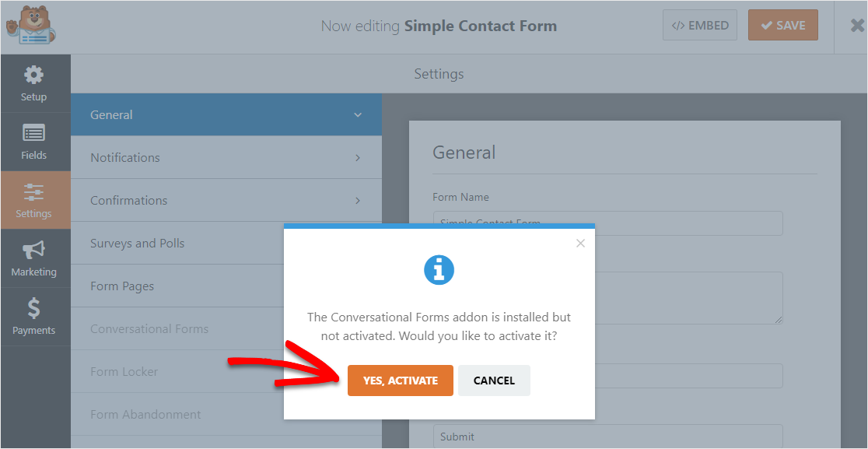The height and width of the screenshot is (449, 868).
Task: Expand the Confirmations chevron arrow
Action: [x=358, y=201]
